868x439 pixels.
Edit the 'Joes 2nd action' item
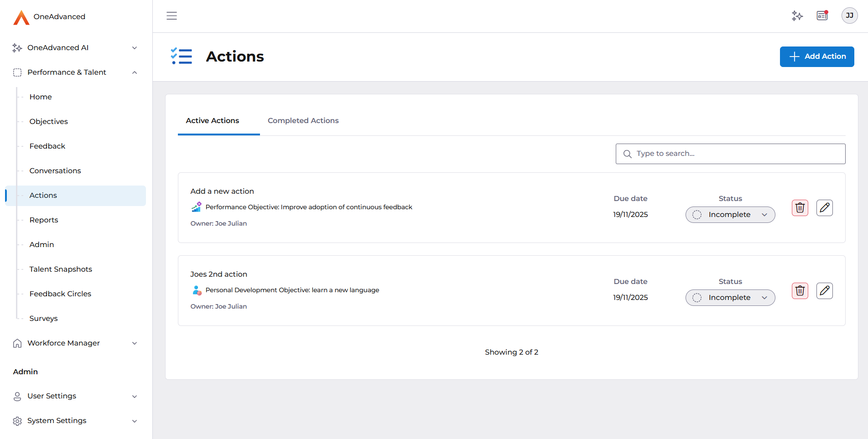pos(824,291)
